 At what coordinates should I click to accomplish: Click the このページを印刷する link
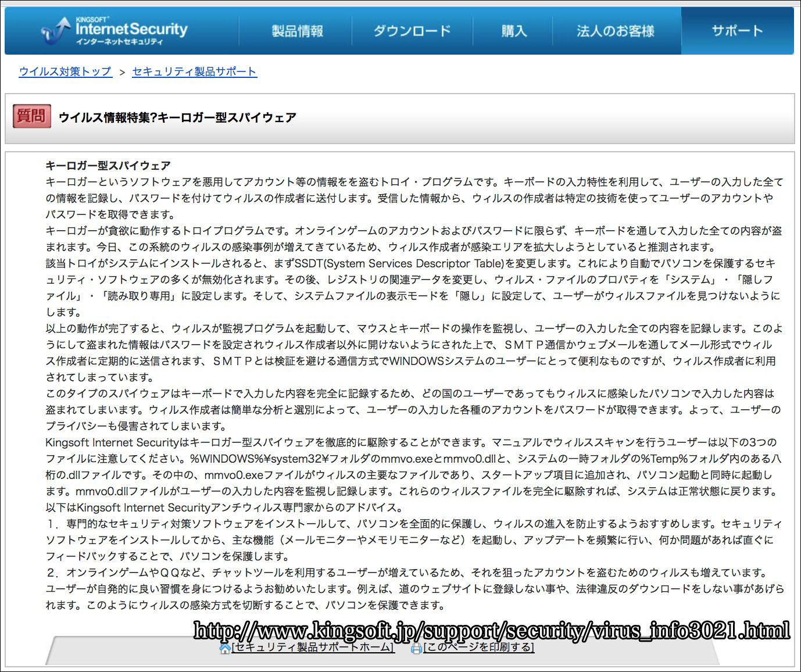479,647
